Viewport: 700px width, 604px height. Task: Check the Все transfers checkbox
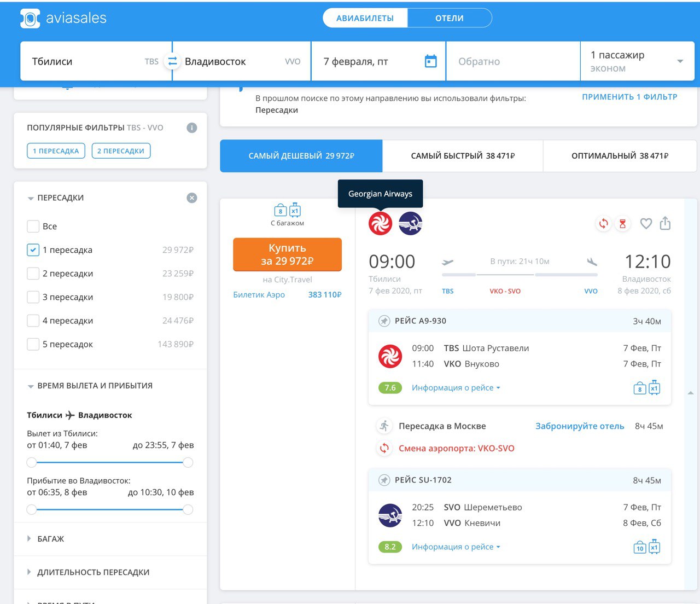33,226
